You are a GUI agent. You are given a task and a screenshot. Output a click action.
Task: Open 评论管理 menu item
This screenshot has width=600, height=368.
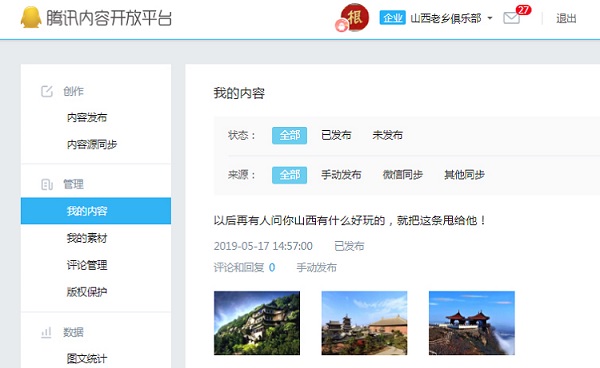(x=87, y=265)
